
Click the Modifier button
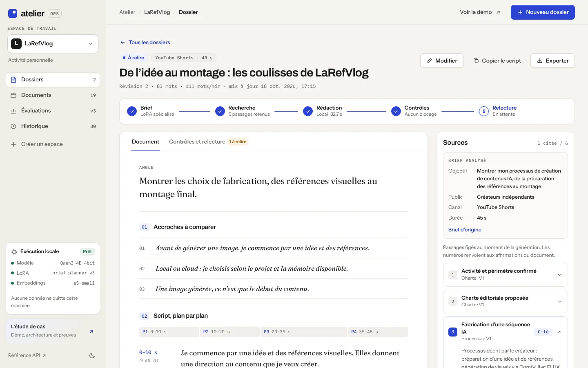coord(442,61)
